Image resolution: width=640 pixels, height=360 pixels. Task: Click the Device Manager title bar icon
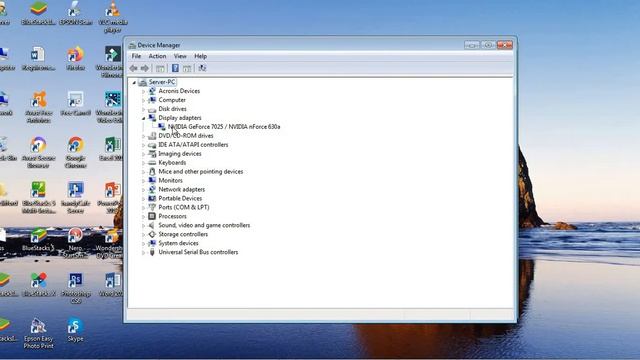click(x=132, y=45)
